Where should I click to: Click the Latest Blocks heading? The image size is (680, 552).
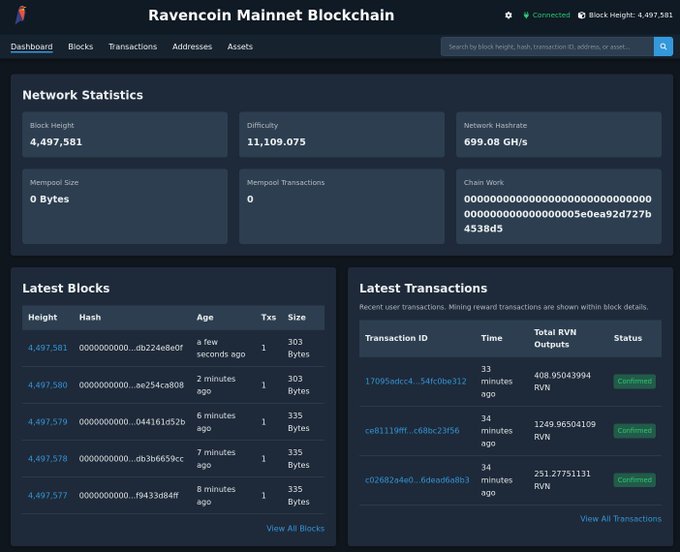pos(66,288)
